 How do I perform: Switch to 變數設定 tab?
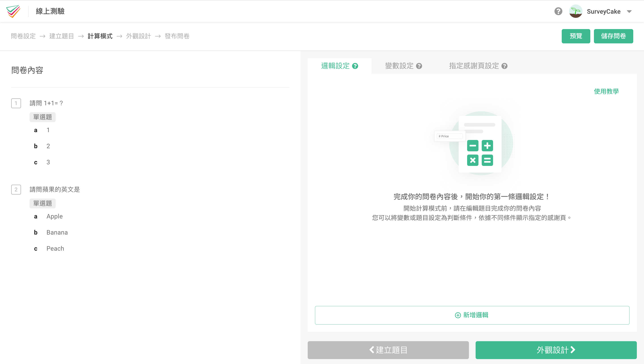click(403, 66)
